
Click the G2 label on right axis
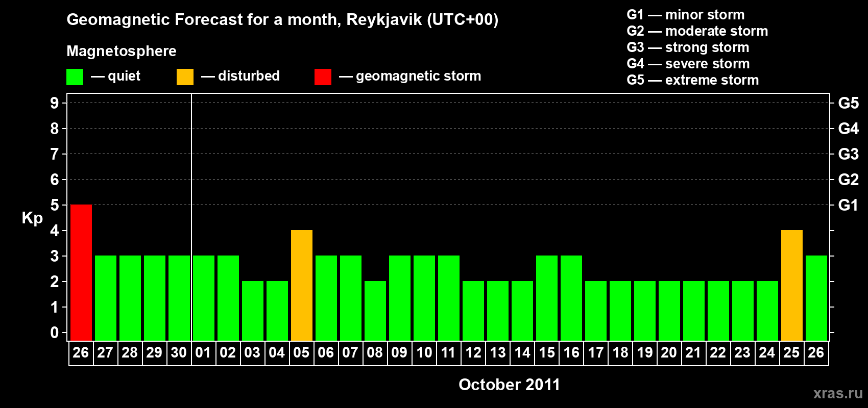[849, 180]
